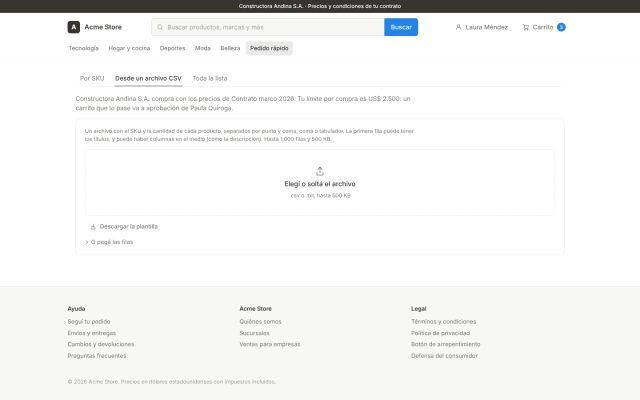Open Sucursales footer link

[x=254, y=333]
